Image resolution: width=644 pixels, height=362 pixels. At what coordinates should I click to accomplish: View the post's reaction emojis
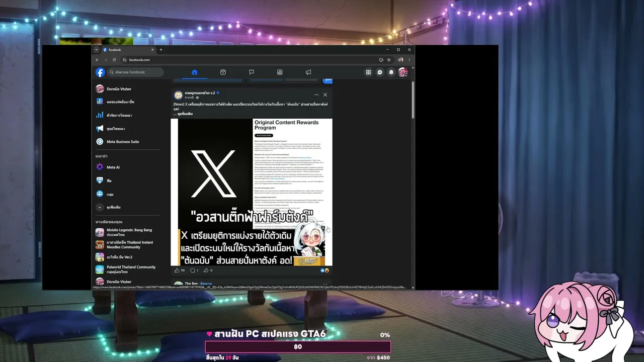(x=325, y=270)
